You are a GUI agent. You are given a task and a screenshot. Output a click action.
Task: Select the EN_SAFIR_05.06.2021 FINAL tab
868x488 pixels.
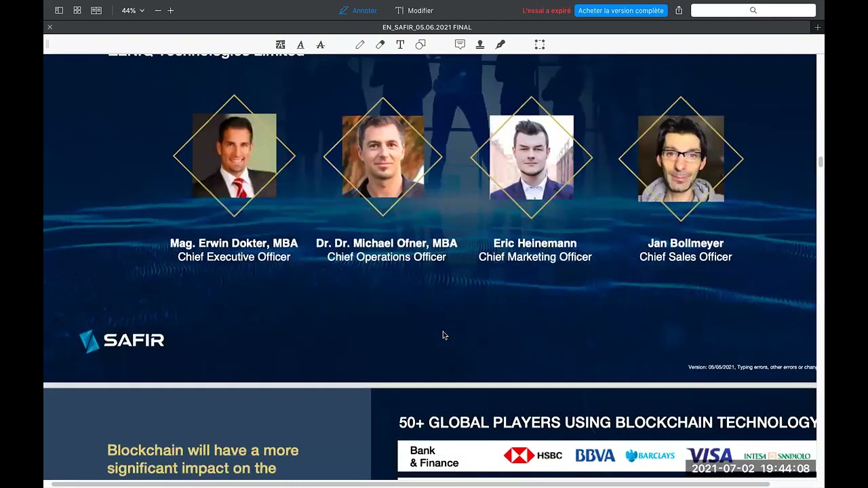tap(427, 27)
